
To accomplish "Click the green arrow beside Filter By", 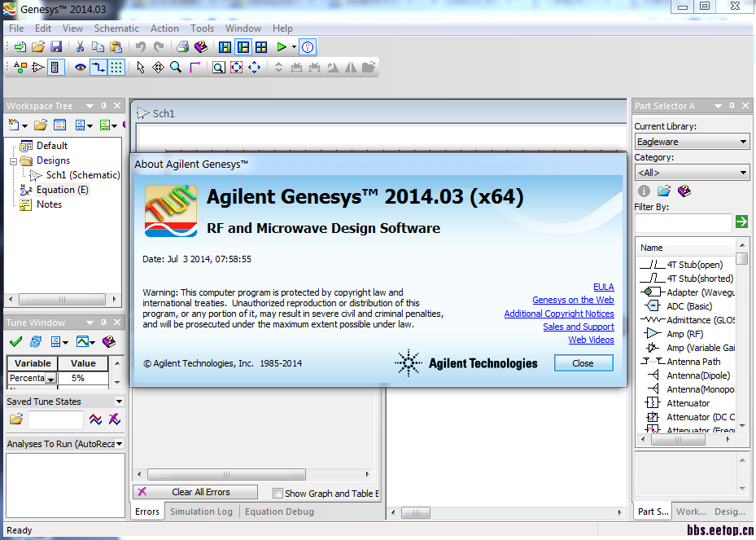I will tap(741, 222).
